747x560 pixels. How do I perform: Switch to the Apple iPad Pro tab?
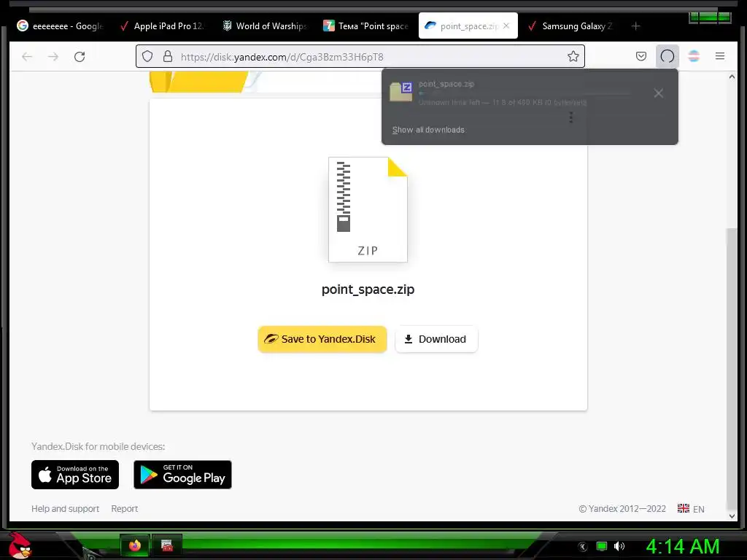point(163,26)
